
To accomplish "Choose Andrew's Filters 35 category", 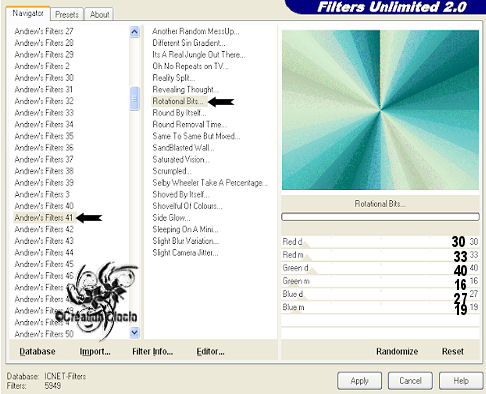I will (x=44, y=136).
